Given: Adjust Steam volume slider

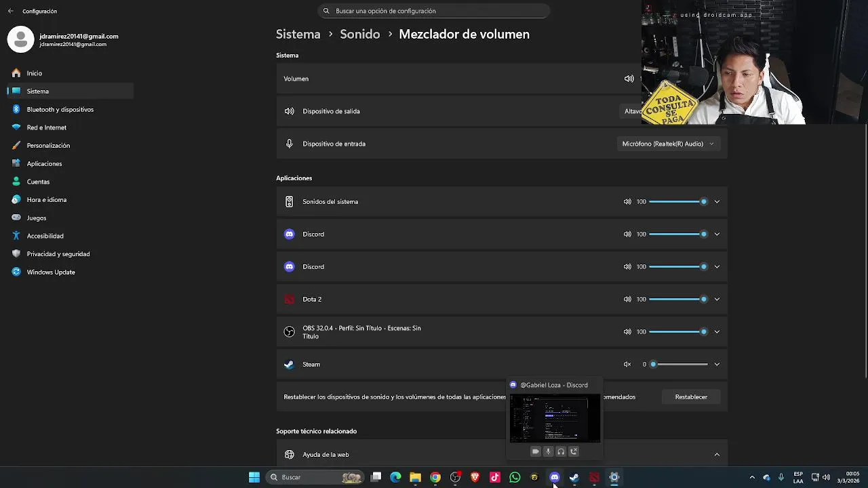Looking at the screenshot, I should point(678,364).
